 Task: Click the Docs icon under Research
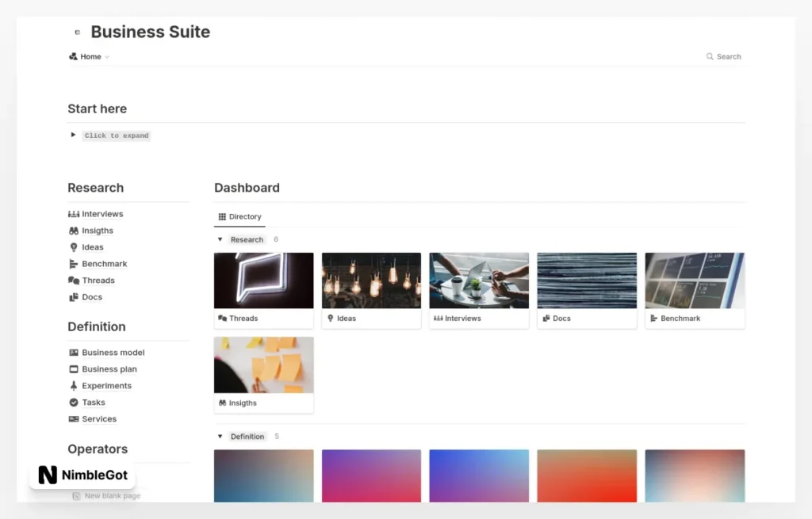point(74,297)
